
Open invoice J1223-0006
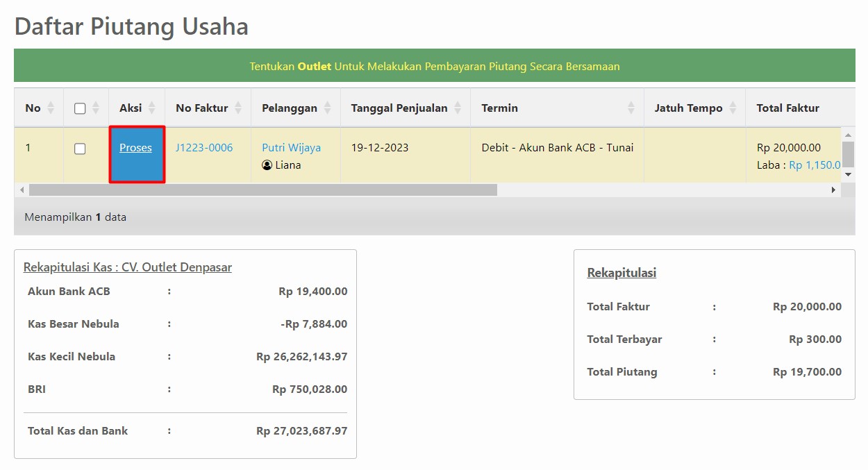click(204, 148)
